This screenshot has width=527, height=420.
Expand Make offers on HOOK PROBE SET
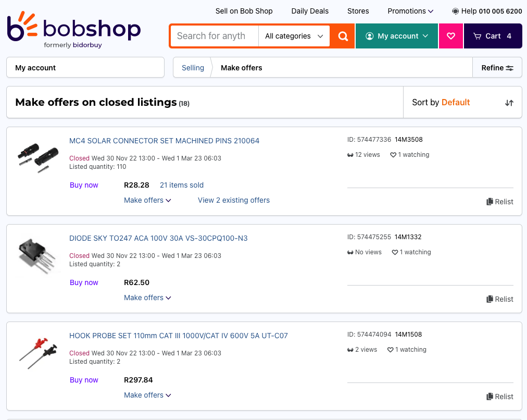click(147, 396)
